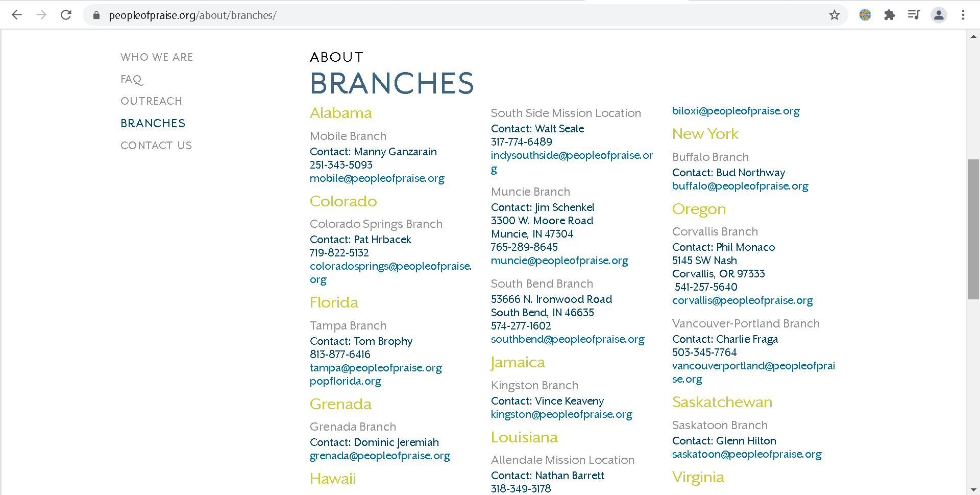Click the scrollbar up arrow
Viewport: 980px width, 495px height.
973,36
